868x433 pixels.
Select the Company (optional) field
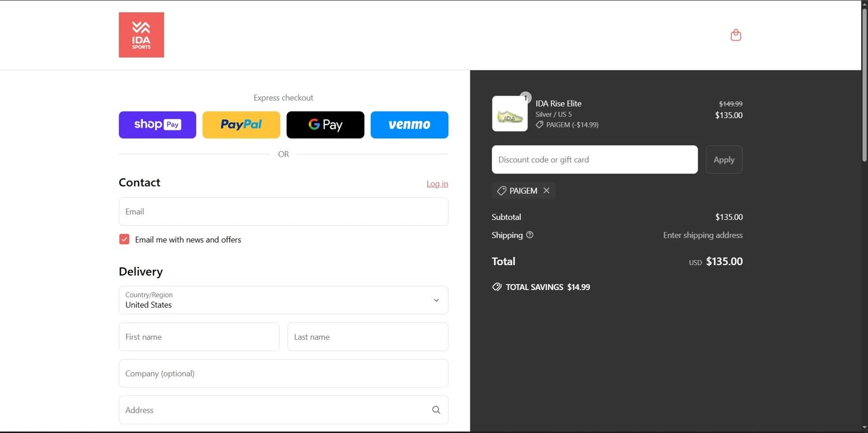coord(284,373)
